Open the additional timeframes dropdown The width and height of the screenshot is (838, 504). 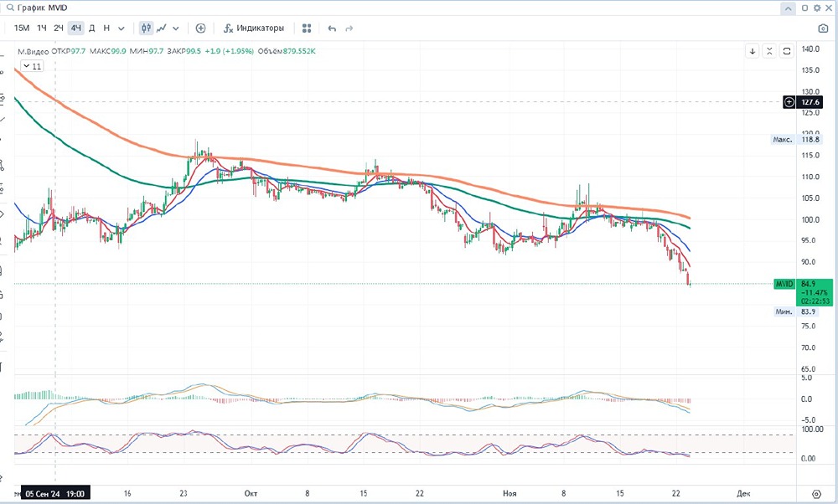click(122, 28)
